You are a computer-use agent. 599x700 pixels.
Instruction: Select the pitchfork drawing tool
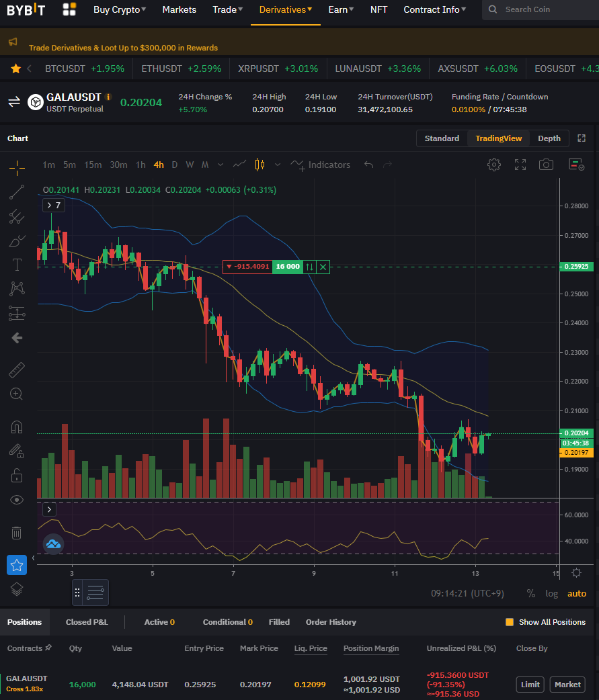[17, 216]
